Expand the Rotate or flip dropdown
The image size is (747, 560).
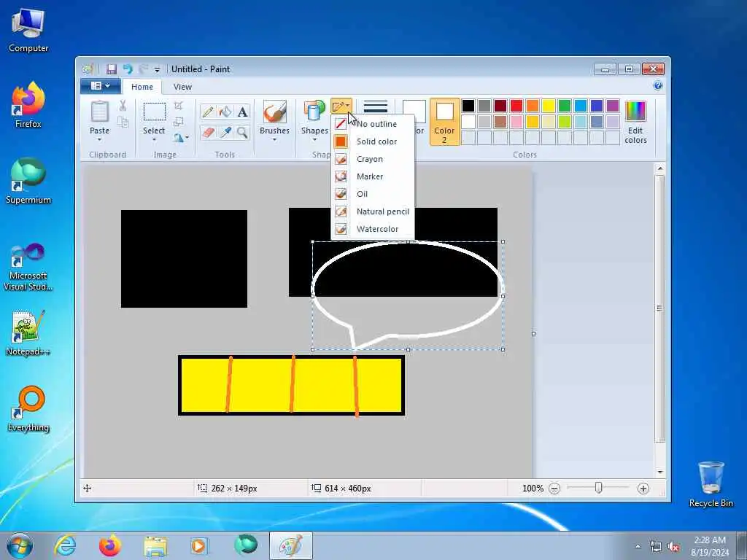coord(181,138)
